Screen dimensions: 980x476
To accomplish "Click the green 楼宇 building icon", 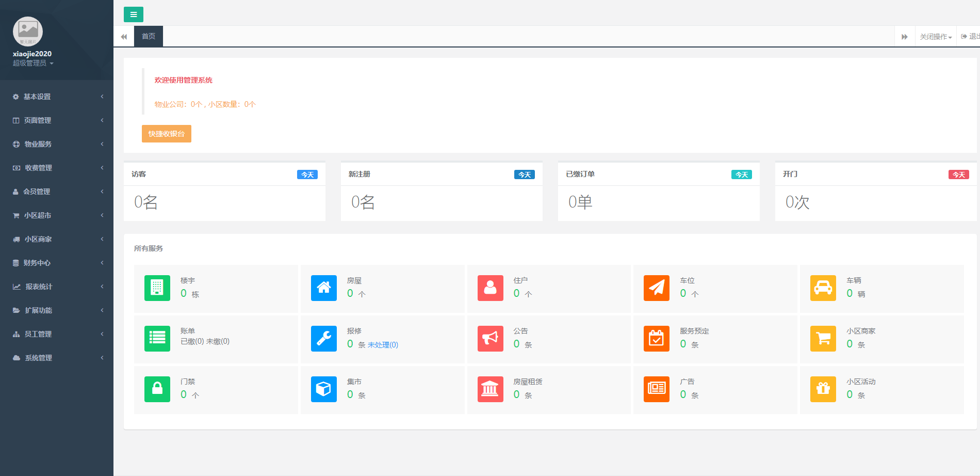I will coord(157,288).
